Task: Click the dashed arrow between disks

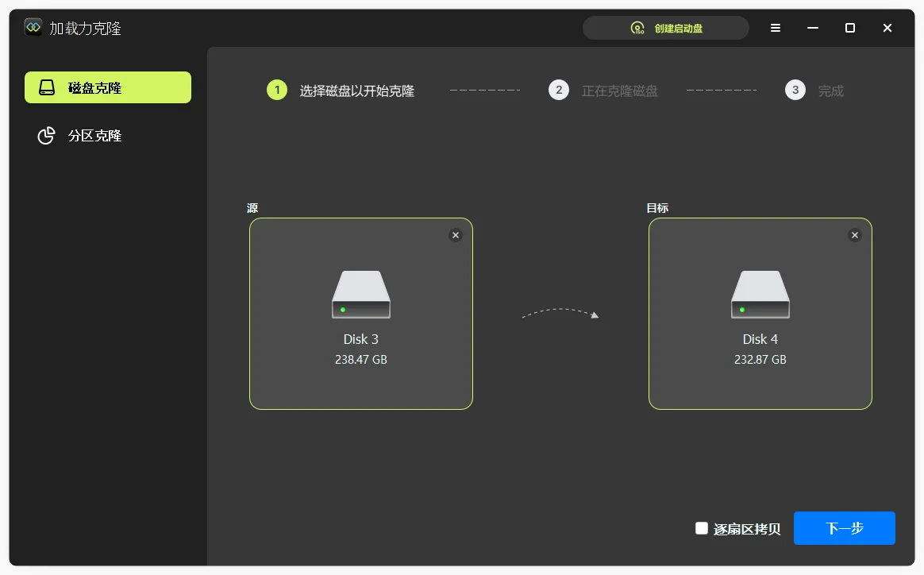Action: click(x=560, y=314)
